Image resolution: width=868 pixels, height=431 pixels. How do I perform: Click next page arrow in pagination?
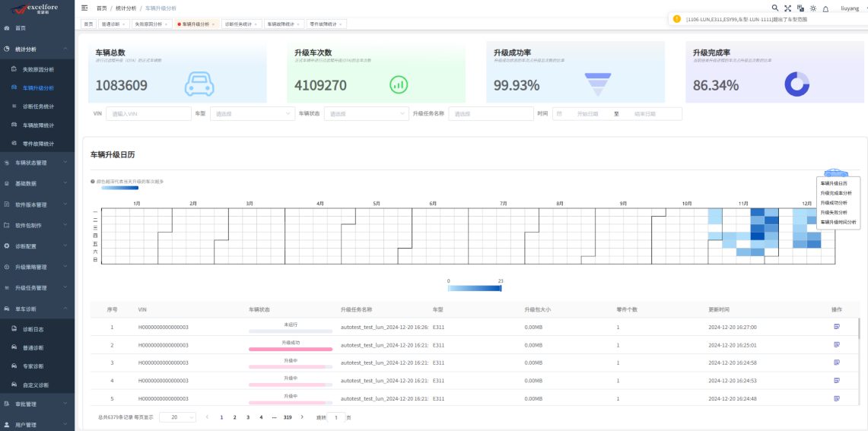[x=302, y=417]
